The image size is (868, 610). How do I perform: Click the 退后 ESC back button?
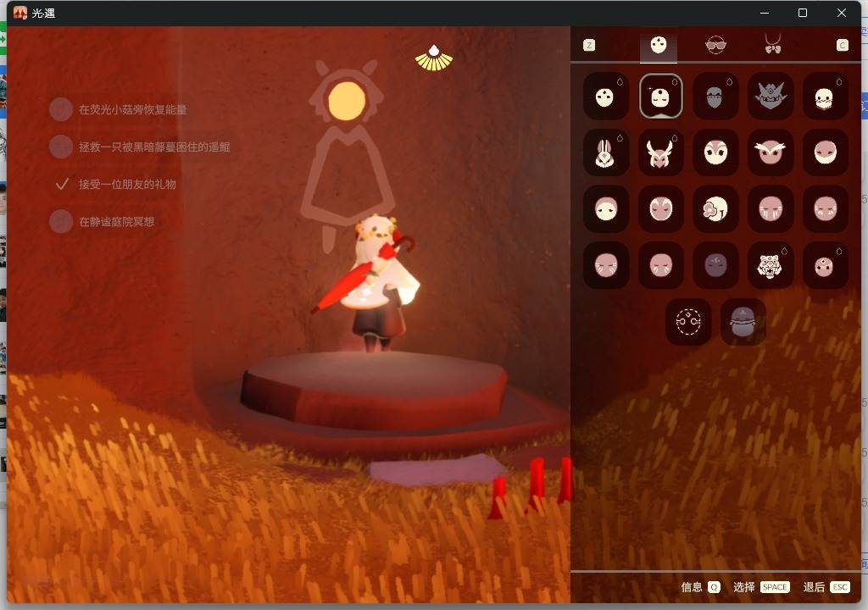(x=826, y=587)
